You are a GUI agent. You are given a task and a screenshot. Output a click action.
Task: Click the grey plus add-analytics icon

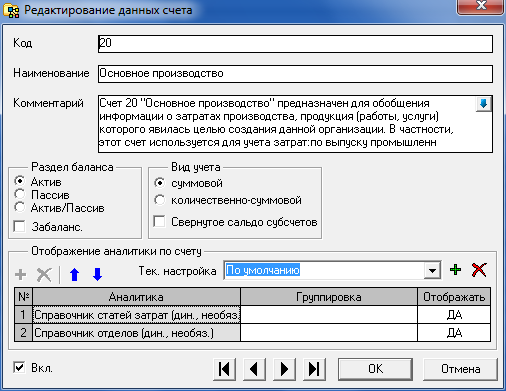tap(21, 275)
